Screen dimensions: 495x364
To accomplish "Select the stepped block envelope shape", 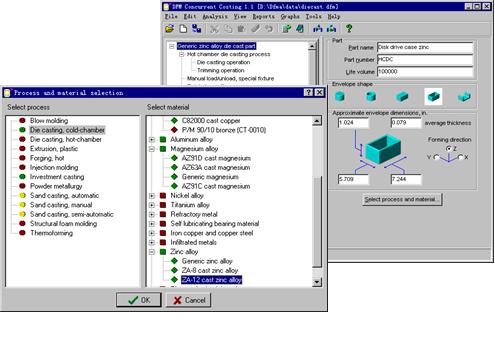I will pyautogui.click(x=464, y=97).
